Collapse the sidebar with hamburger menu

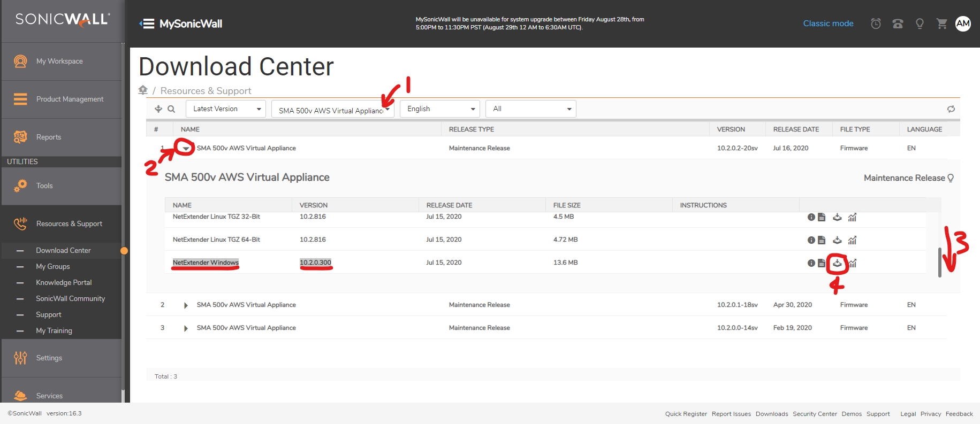pyautogui.click(x=147, y=24)
